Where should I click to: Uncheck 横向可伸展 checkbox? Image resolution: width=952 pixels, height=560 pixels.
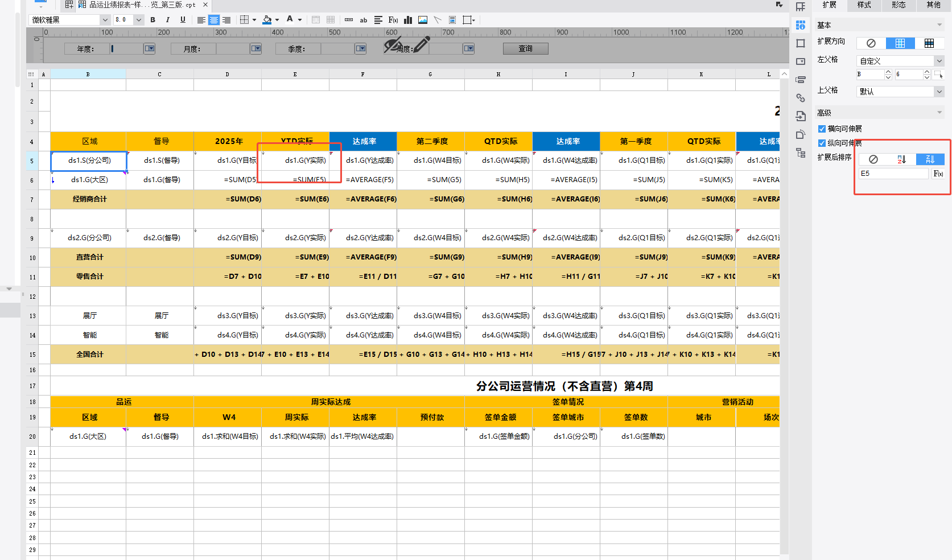(x=822, y=129)
